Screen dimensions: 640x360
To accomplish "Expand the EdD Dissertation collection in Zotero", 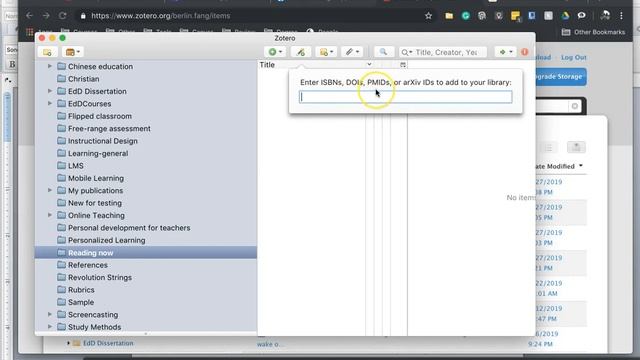I will 50,91.
